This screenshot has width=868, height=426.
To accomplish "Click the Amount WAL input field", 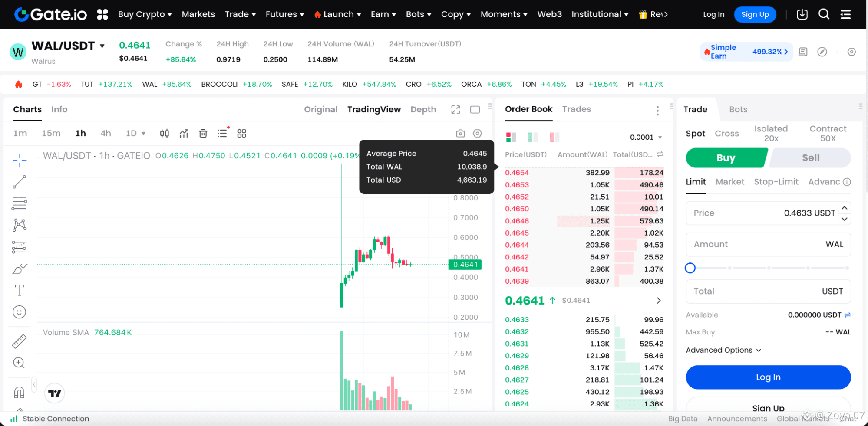I will pos(768,244).
